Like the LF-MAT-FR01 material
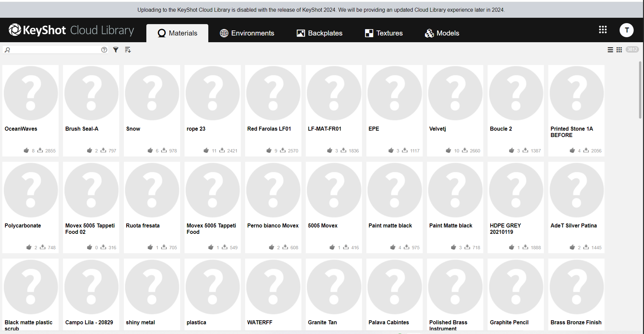 pos(330,150)
